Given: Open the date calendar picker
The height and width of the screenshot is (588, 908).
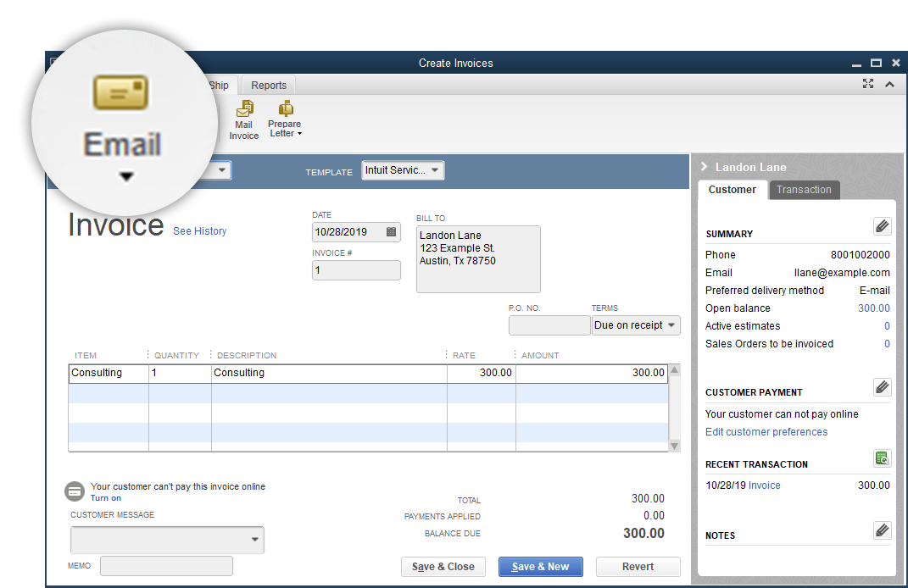Looking at the screenshot, I should pos(391,231).
